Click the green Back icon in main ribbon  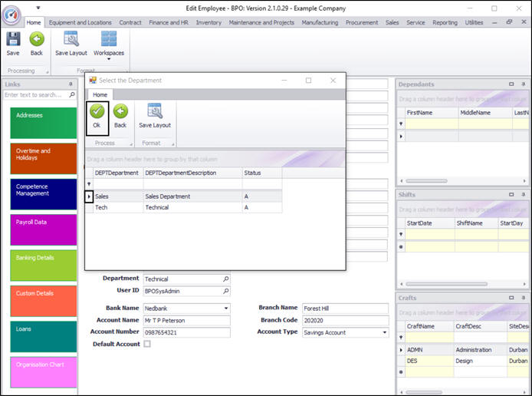[x=37, y=39]
